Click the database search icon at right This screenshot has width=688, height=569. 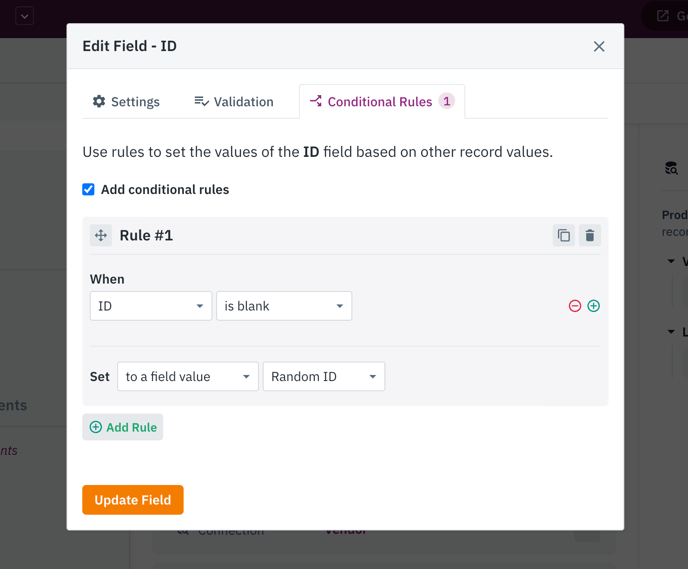tap(671, 168)
